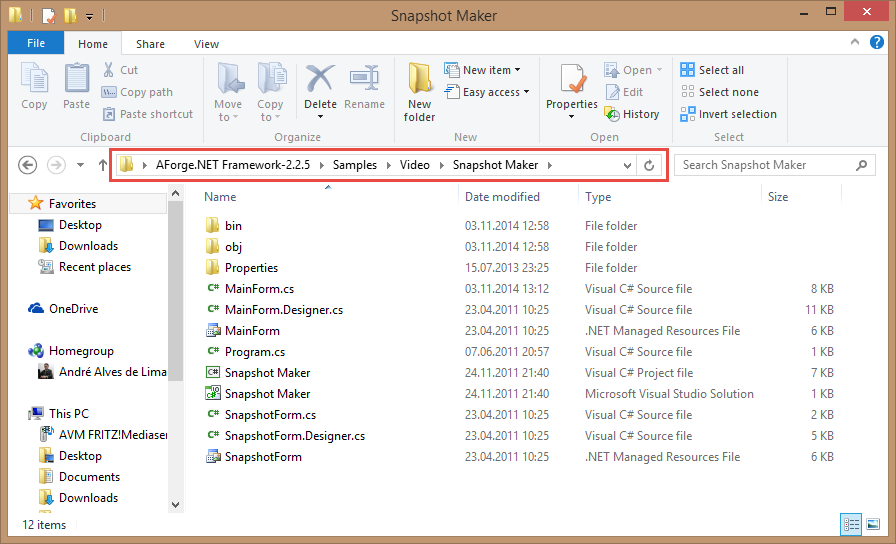Viewport: 896px width, 544px height.
Task: Switch to details view in status bar
Action: click(x=851, y=524)
